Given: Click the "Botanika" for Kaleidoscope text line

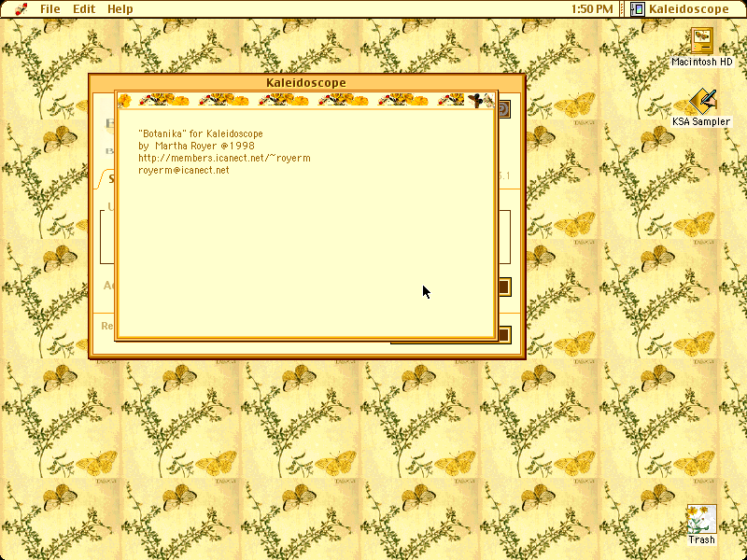Looking at the screenshot, I should pyautogui.click(x=201, y=133).
